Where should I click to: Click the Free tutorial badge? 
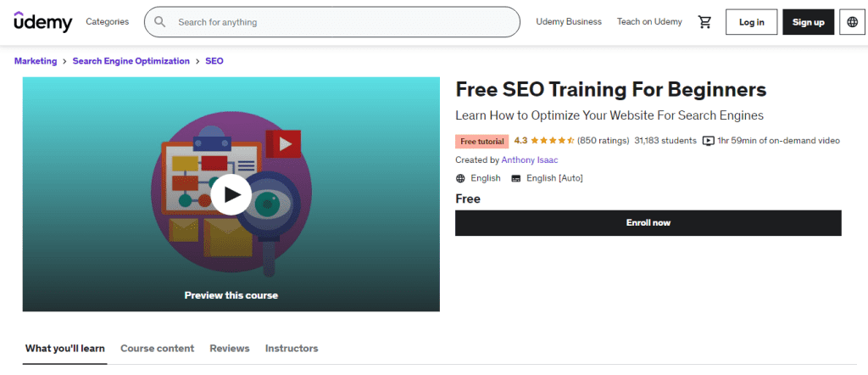(482, 141)
